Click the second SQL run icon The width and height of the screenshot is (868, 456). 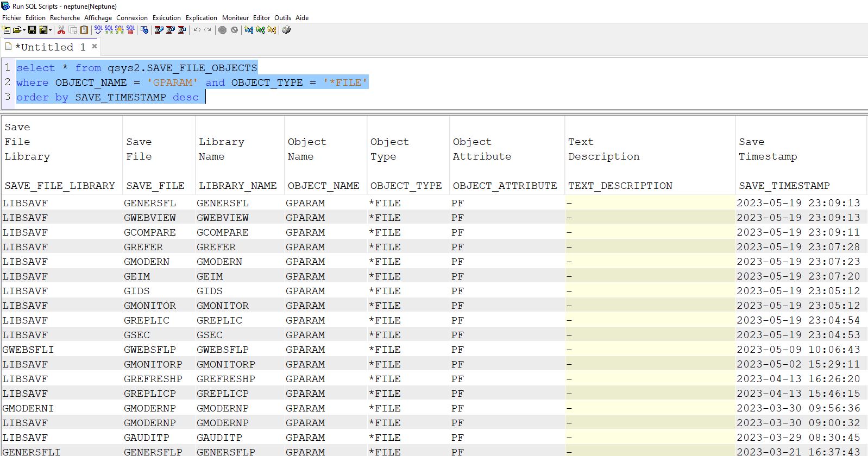(x=109, y=30)
